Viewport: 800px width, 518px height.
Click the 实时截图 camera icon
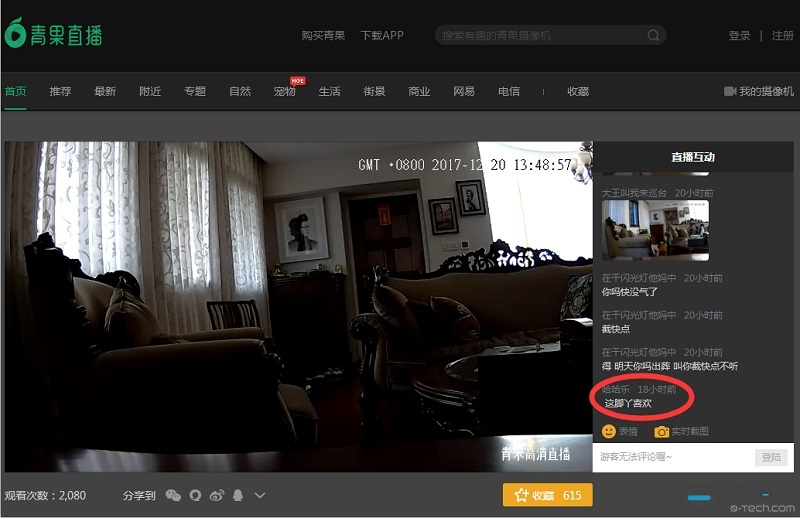coord(662,431)
